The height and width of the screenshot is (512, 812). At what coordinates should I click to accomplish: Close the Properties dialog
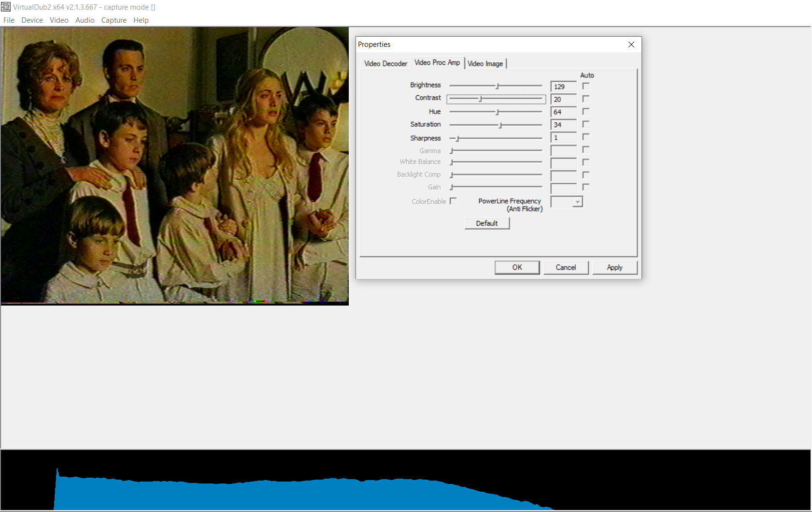pos(631,44)
